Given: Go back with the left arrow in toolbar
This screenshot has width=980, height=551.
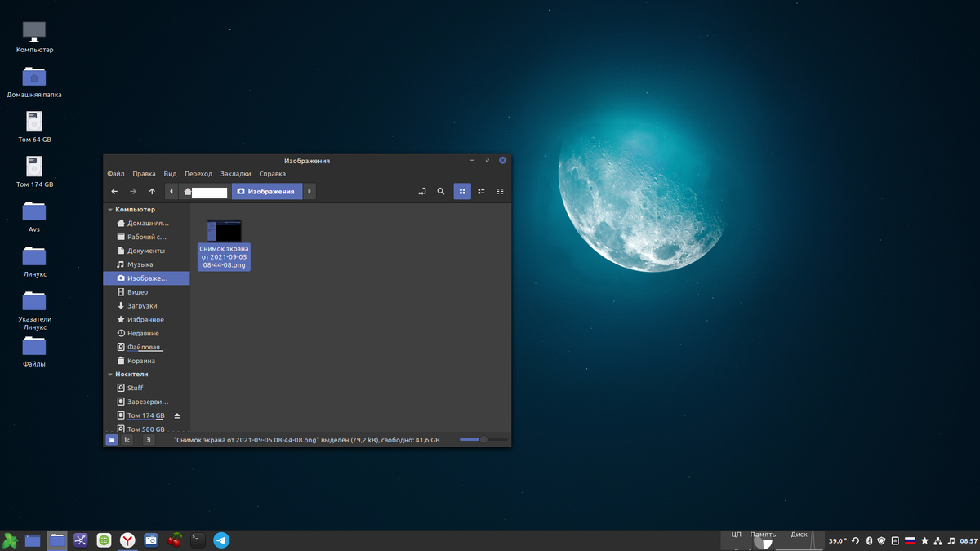Looking at the screenshot, I should [x=114, y=191].
